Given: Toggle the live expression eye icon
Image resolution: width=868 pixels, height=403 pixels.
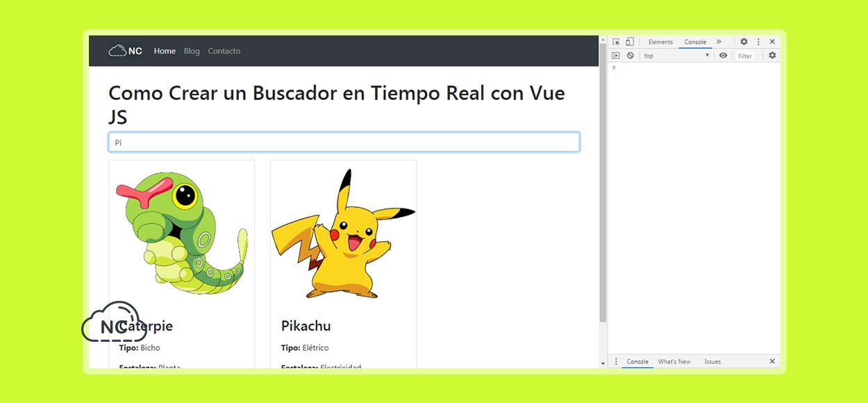Looking at the screenshot, I should [x=723, y=56].
